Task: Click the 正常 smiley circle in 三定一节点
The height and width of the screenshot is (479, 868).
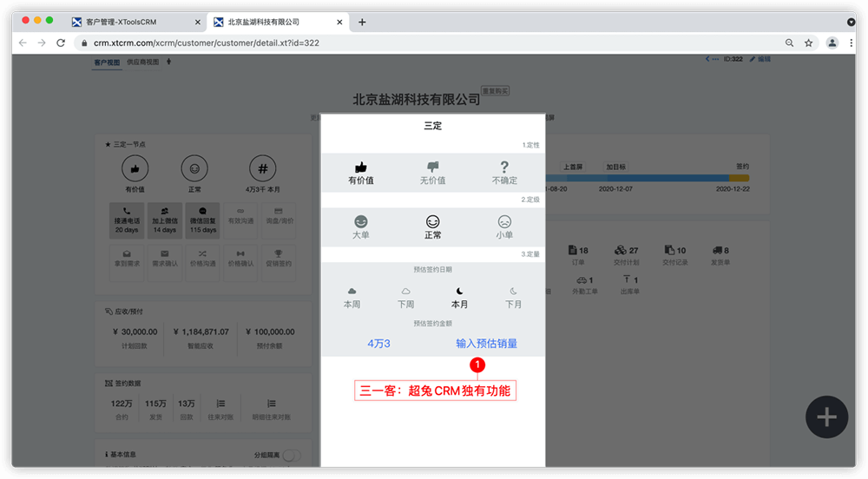Action: click(194, 168)
